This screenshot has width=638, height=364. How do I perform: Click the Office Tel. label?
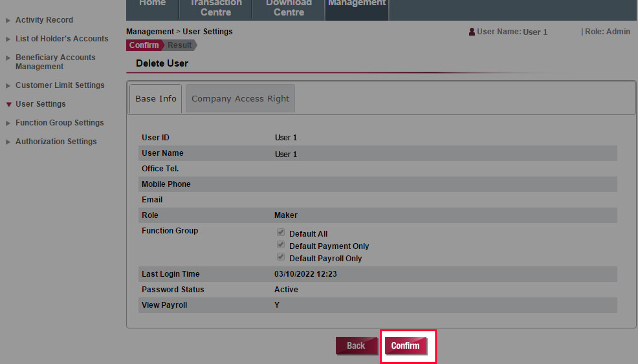coord(160,168)
